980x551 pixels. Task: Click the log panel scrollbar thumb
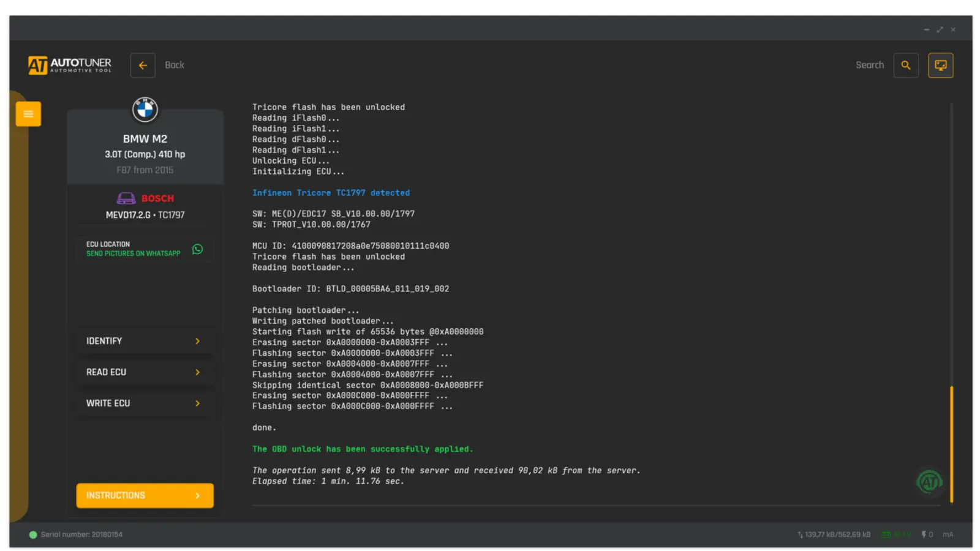pos(951,444)
